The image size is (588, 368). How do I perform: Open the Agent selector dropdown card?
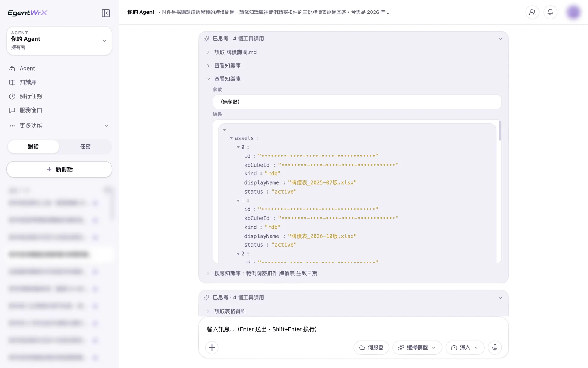pyautogui.click(x=59, y=40)
